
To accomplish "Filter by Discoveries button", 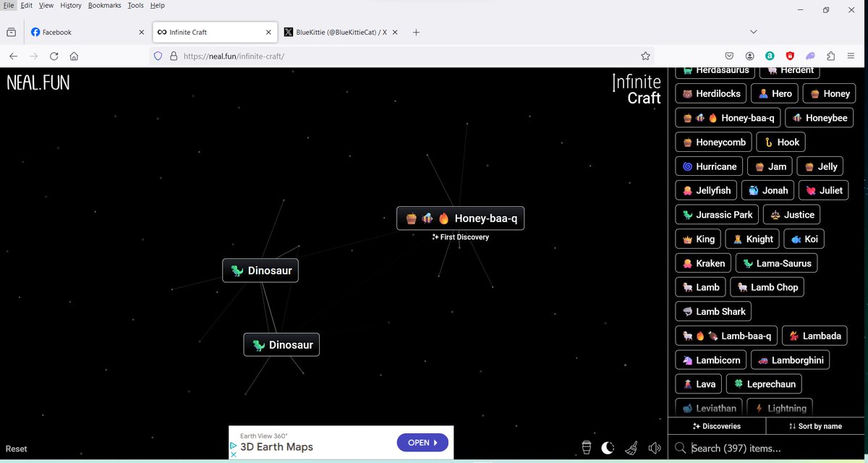I will (x=717, y=426).
